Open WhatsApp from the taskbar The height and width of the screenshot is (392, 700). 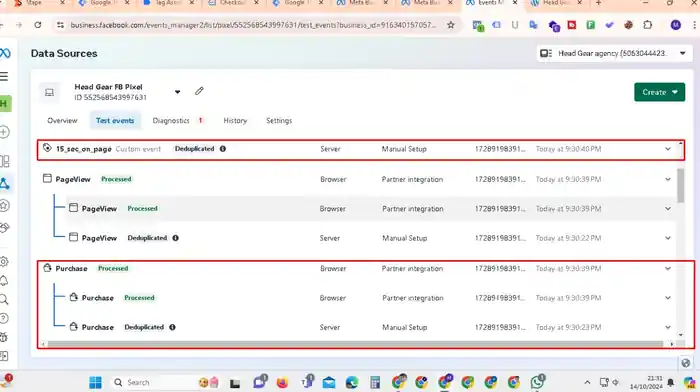click(538, 382)
